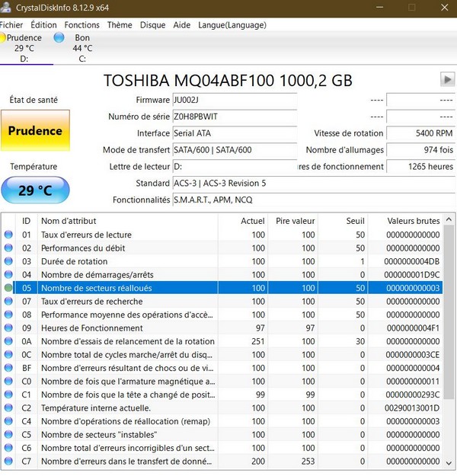Select row Nombre d'essais de relancement de la rotation

222,341
